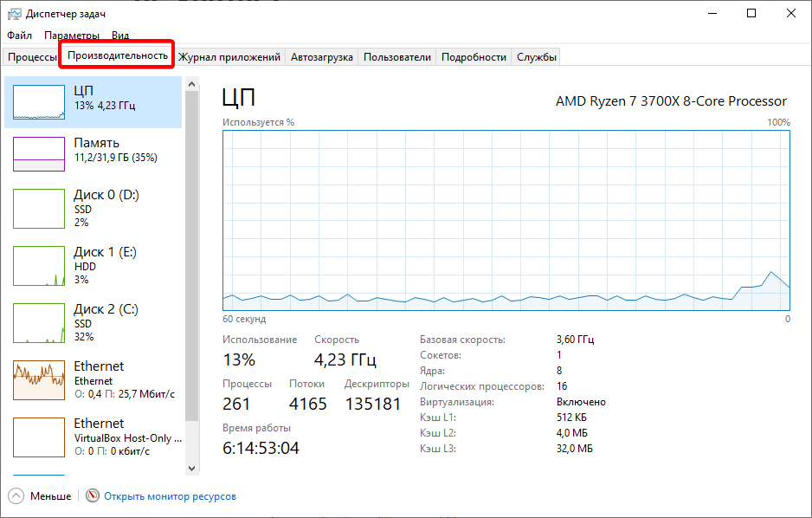This screenshot has height=518, width=812.
Task: Open the Параметры menu
Action: tap(72, 36)
